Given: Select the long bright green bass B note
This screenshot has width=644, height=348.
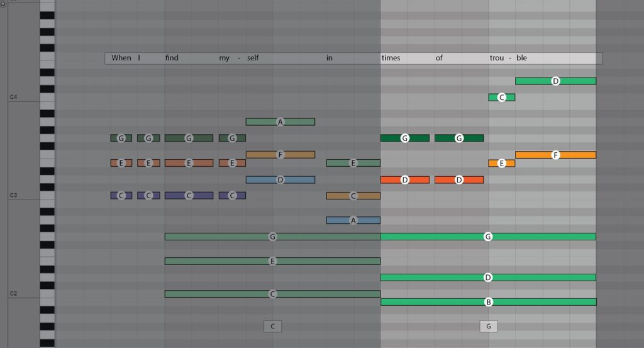Looking at the screenshot, I should (x=488, y=302).
